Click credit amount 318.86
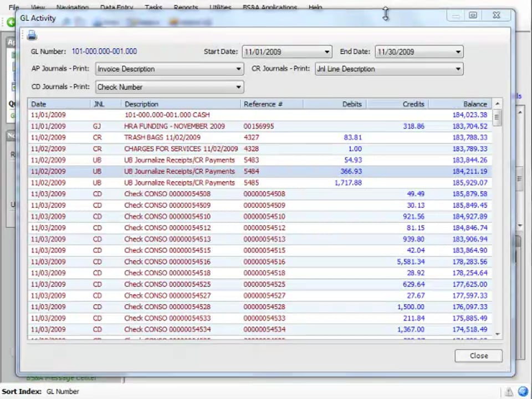Viewport: 532px width, 399px height. click(x=413, y=126)
